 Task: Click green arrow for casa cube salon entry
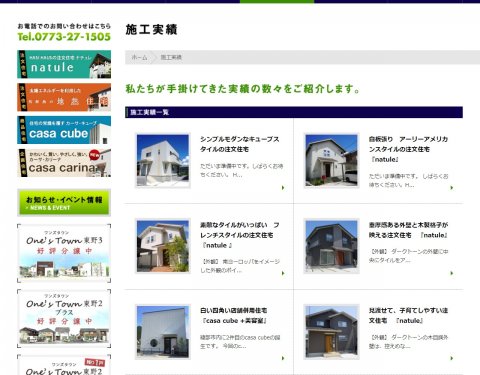click(283, 358)
